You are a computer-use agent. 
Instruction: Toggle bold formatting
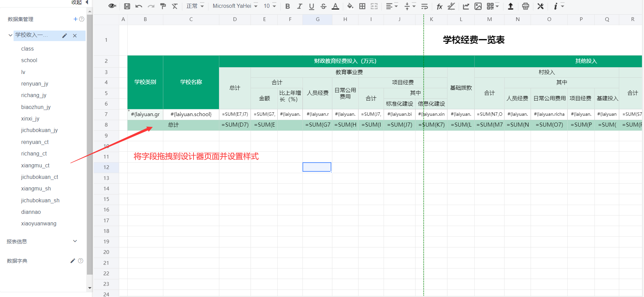288,6
